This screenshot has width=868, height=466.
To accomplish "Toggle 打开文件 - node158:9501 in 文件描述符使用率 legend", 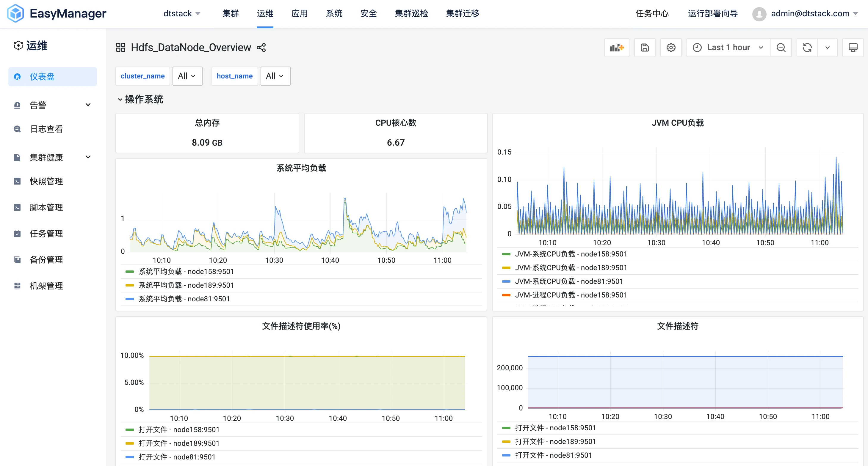I will [179, 430].
